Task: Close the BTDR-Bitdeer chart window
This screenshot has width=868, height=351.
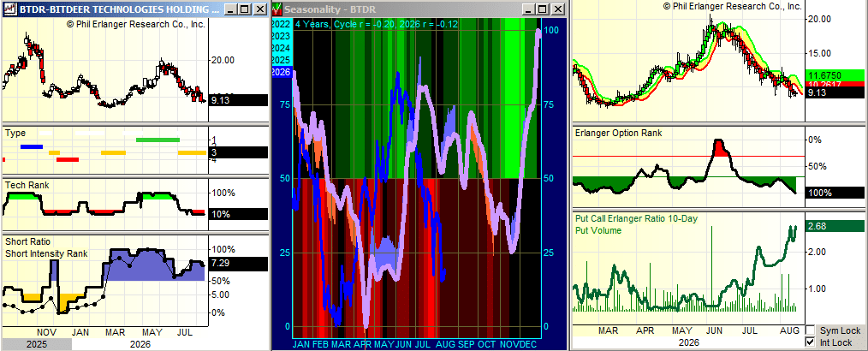Action: click(x=259, y=9)
